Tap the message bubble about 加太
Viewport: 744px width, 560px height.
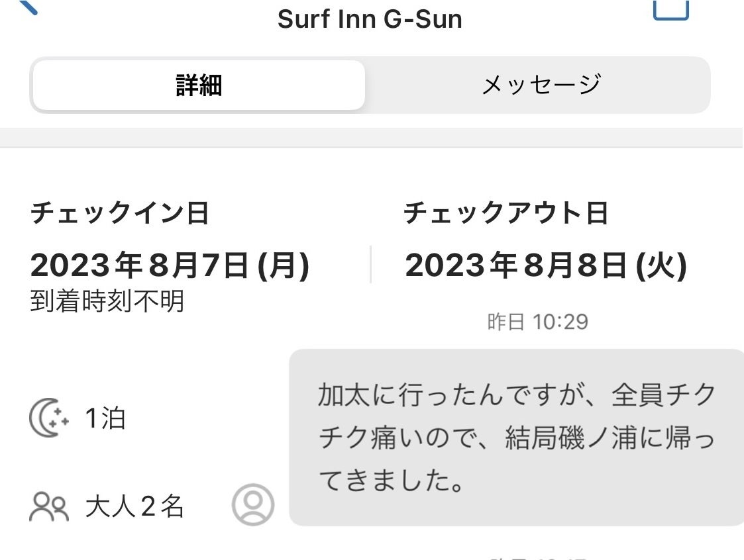tap(517, 437)
